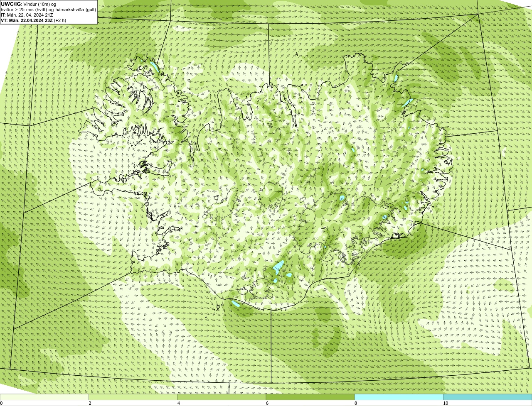Click the teal legend band above 10 m/s
Viewport: 532px width, 406px height.
click(488, 397)
